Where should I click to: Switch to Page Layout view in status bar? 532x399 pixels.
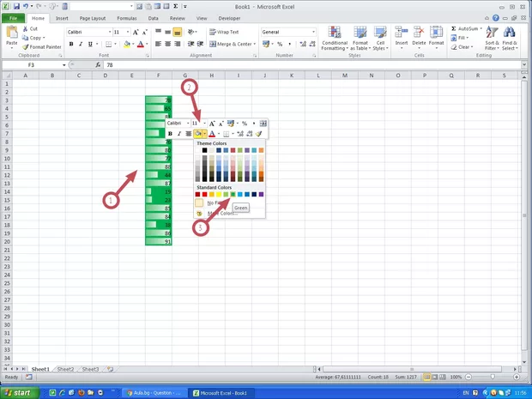pyautogui.click(x=435, y=377)
